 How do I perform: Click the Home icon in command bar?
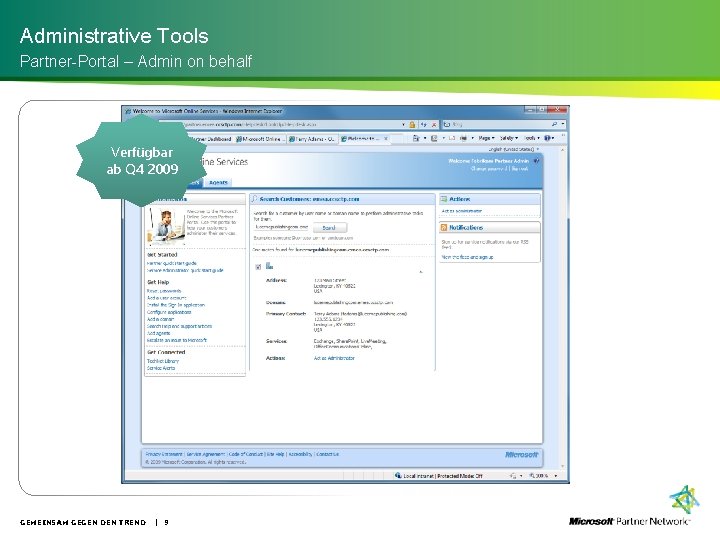point(417,138)
